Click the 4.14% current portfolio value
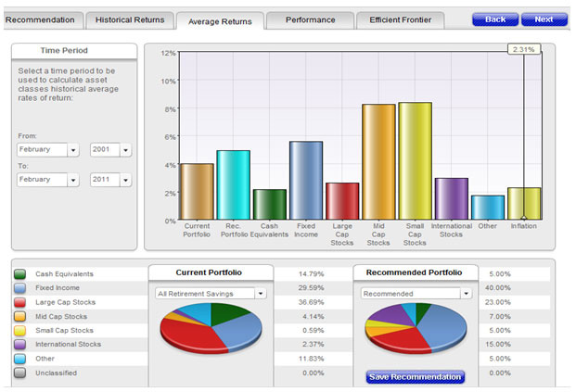 314,316
